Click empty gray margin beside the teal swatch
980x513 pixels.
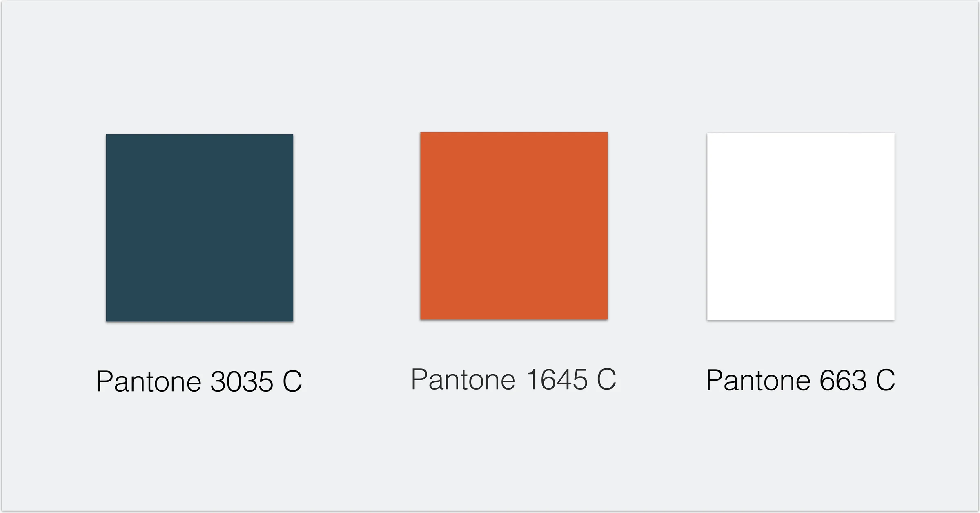[53, 228]
